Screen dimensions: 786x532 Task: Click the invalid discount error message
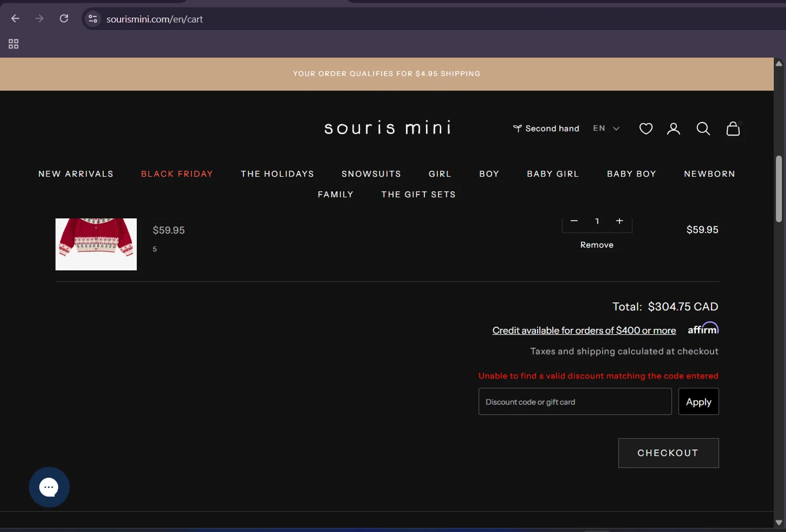598,376
